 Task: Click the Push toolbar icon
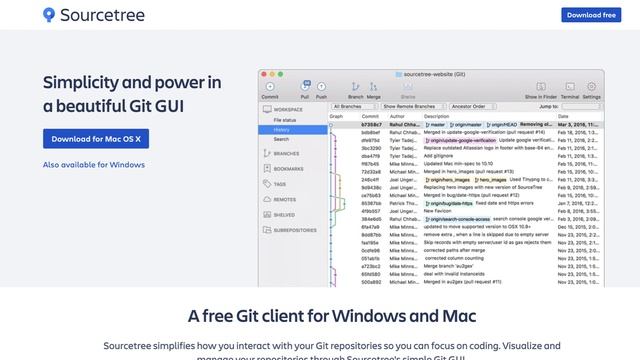(321, 87)
